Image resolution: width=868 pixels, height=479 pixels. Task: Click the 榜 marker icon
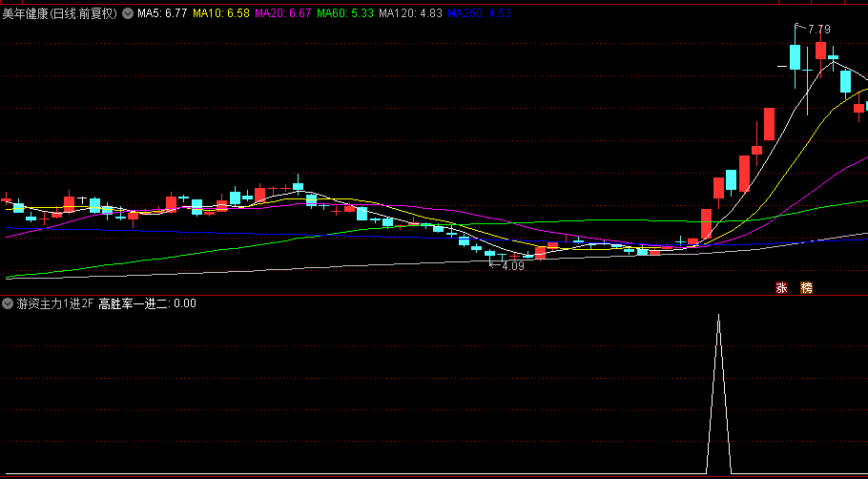(807, 287)
